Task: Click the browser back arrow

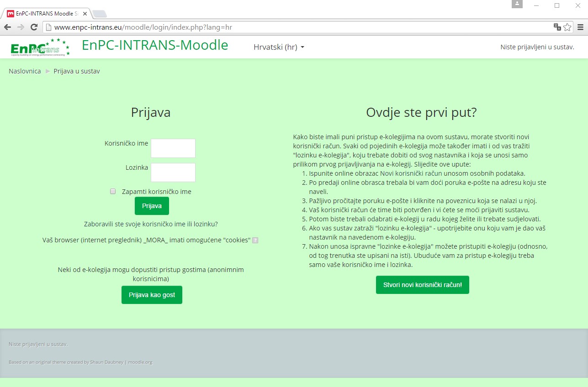Action: coord(8,27)
